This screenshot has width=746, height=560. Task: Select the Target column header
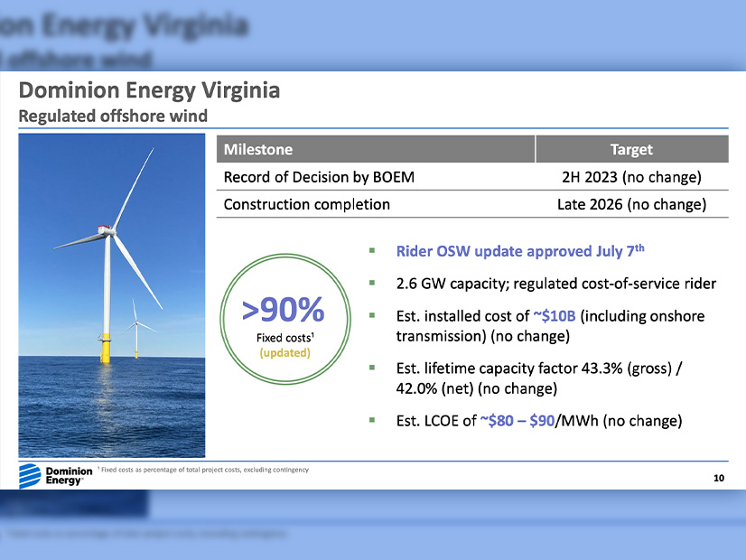coord(631,149)
